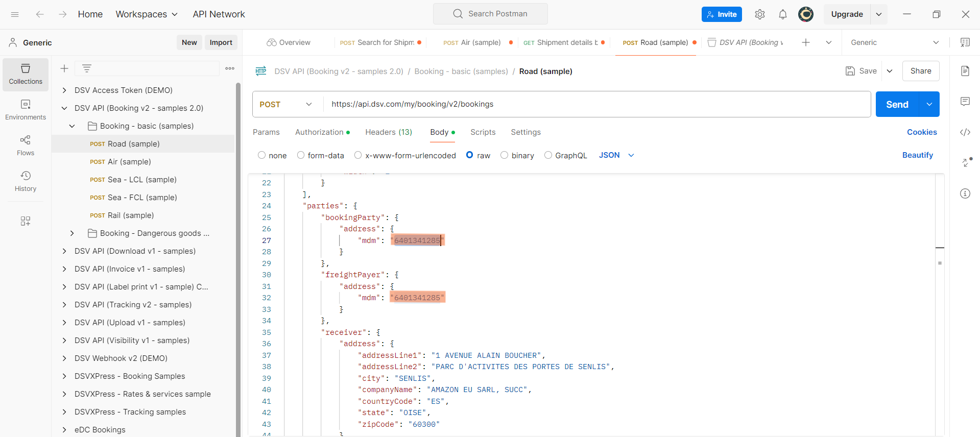Open the code snippet icon in right sidebar

965,132
